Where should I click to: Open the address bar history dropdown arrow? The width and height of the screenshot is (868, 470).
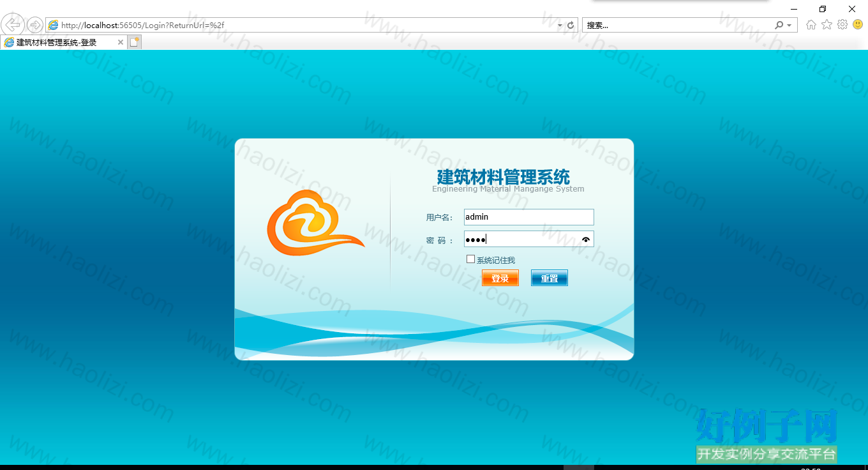click(560, 26)
